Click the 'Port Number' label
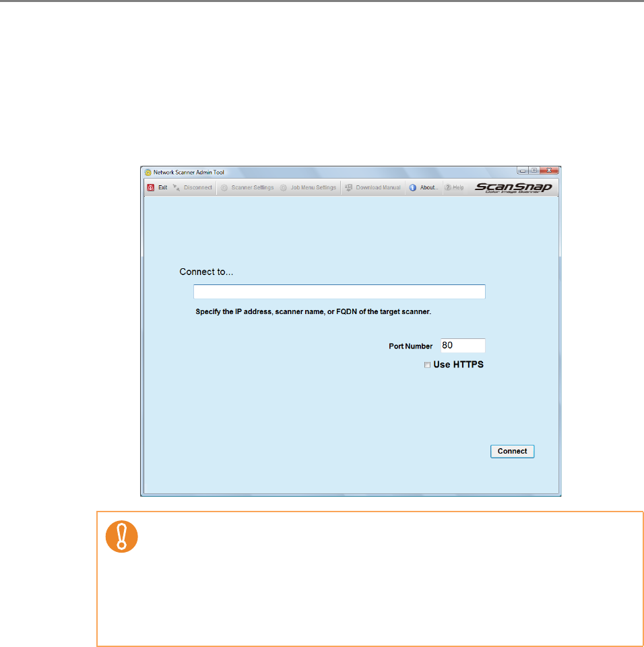The width and height of the screenshot is (644, 647). tap(410, 346)
